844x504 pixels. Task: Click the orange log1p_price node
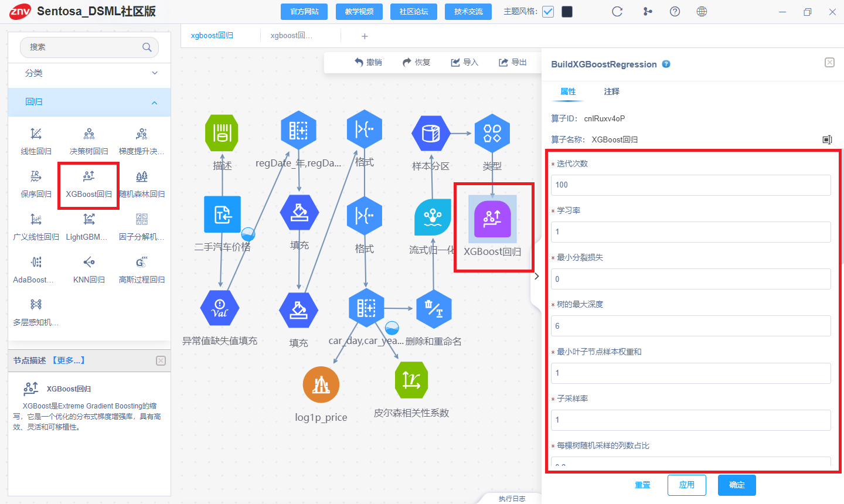[x=321, y=384]
